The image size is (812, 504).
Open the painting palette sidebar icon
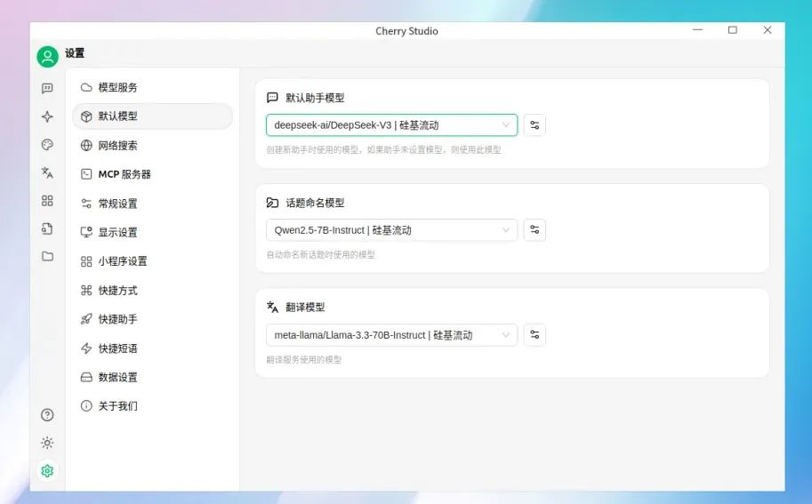point(47,144)
